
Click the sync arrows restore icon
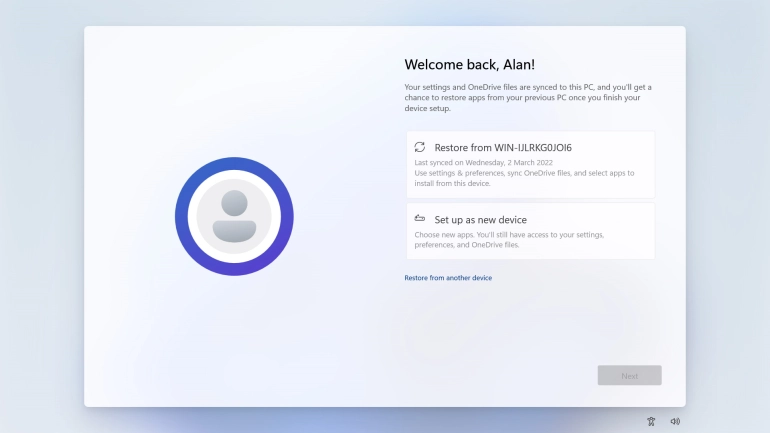[x=419, y=147]
